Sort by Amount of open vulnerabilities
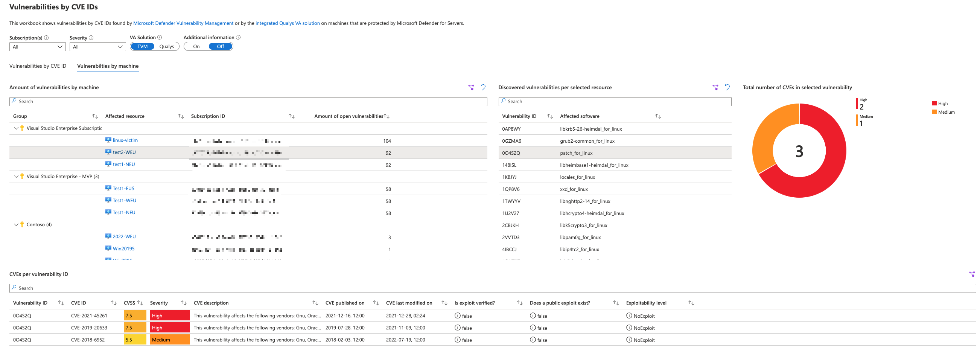The image size is (980, 346). [x=387, y=116]
